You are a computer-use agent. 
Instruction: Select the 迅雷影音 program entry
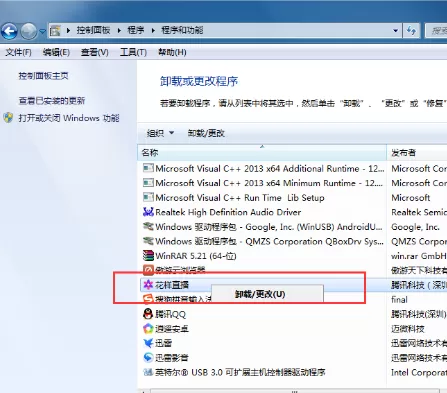click(x=172, y=358)
